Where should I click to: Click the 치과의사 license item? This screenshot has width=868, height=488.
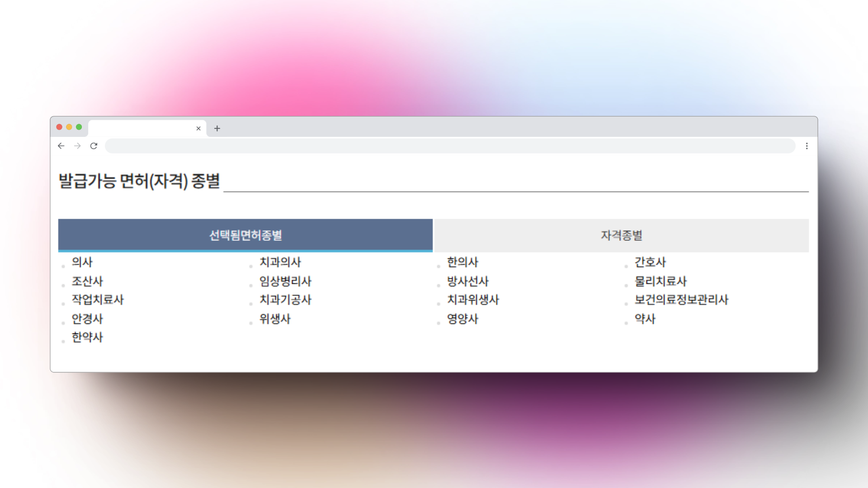point(280,262)
